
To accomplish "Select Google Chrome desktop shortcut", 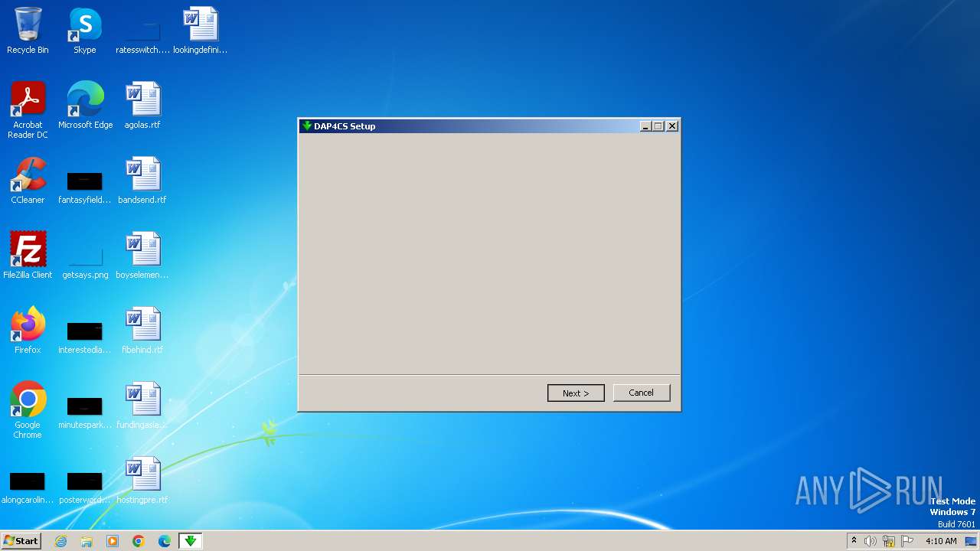I will tap(28, 410).
